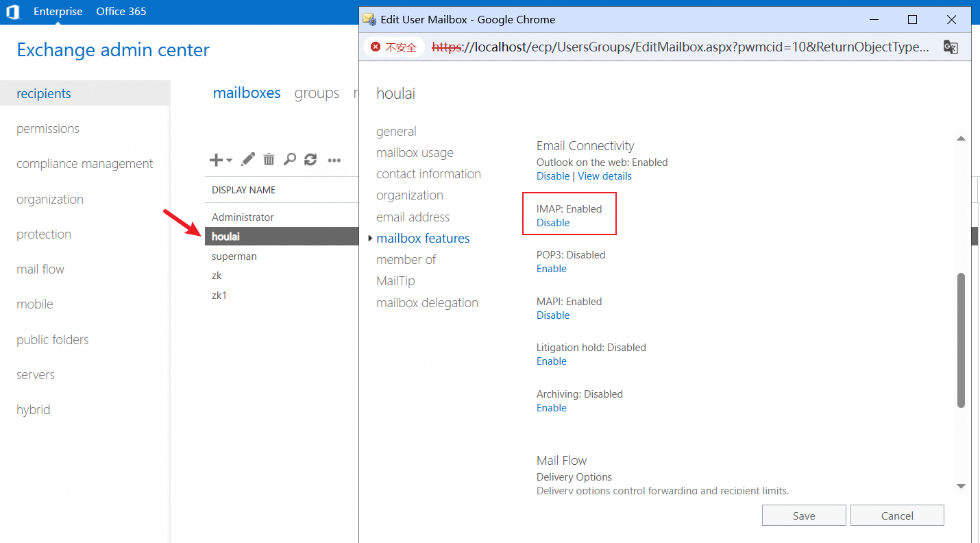This screenshot has width=980, height=543.
Task: Click the dialog vertical scrollbar thumb
Action: click(x=961, y=341)
